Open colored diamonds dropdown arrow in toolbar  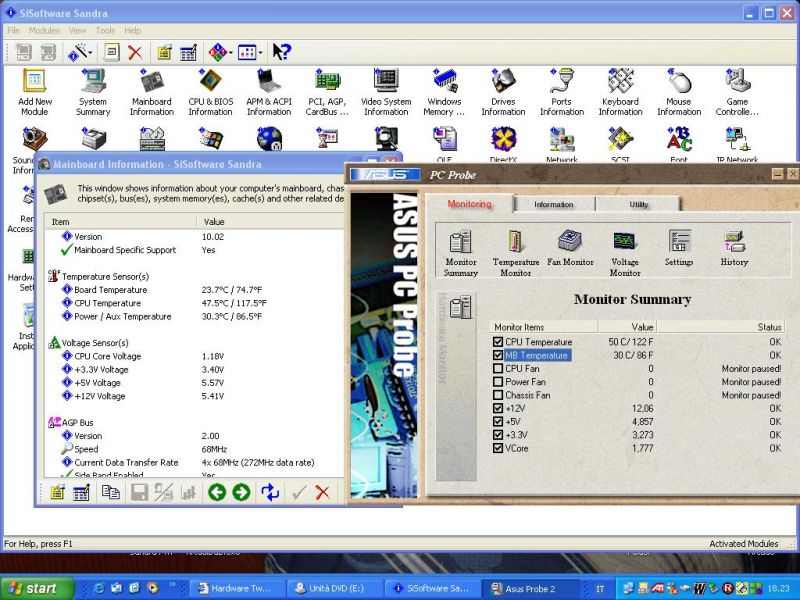tap(231, 53)
